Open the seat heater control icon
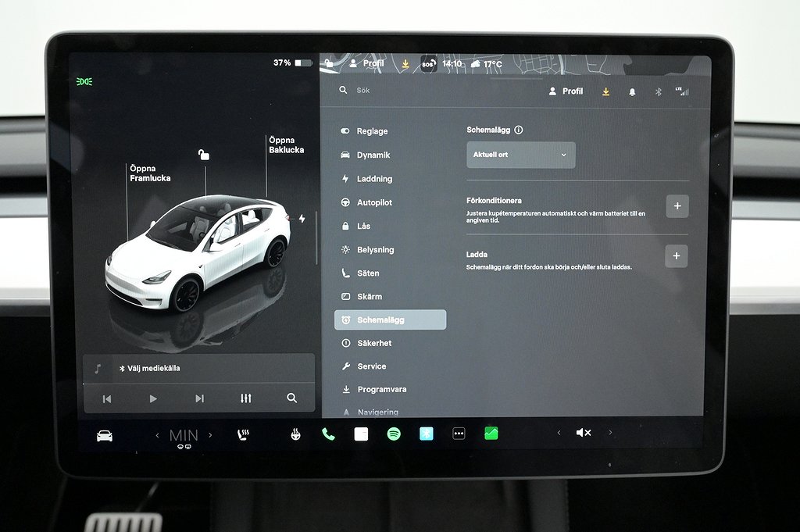The height and width of the screenshot is (532, 800). click(x=243, y=434)
